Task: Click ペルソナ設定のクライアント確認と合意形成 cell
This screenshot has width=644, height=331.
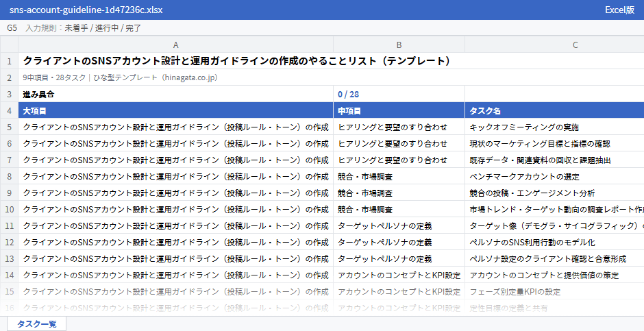Action: (x=554, y=258)
